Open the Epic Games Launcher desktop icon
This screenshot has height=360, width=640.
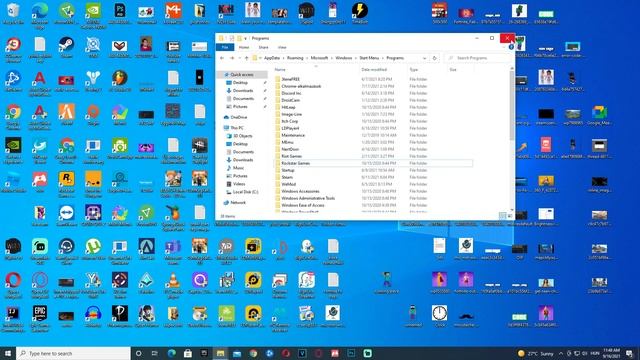40,318
